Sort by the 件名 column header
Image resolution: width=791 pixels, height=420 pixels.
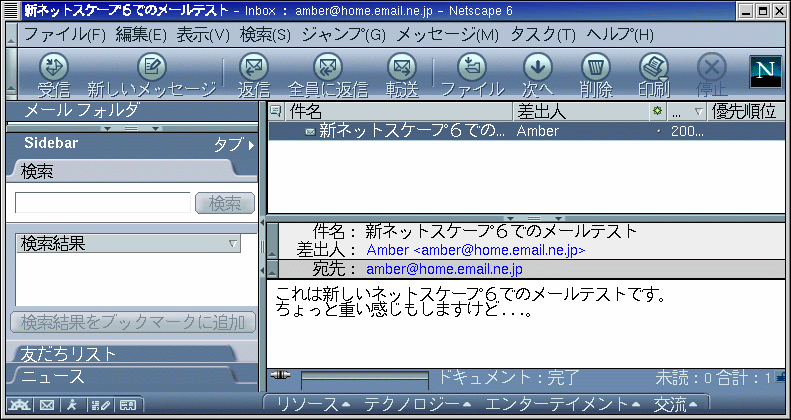click(399, 111)
